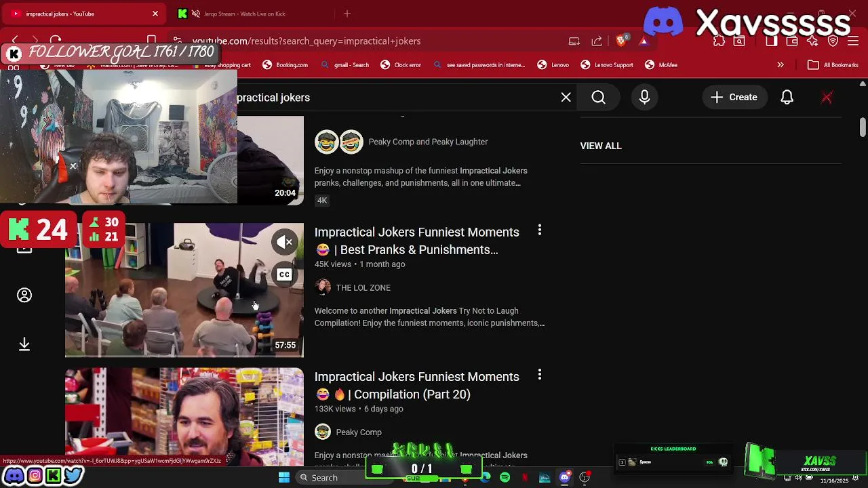Click VIEW ALL in the side panel
The width and height of the screenshot is (868, 488).
point(601,146)
